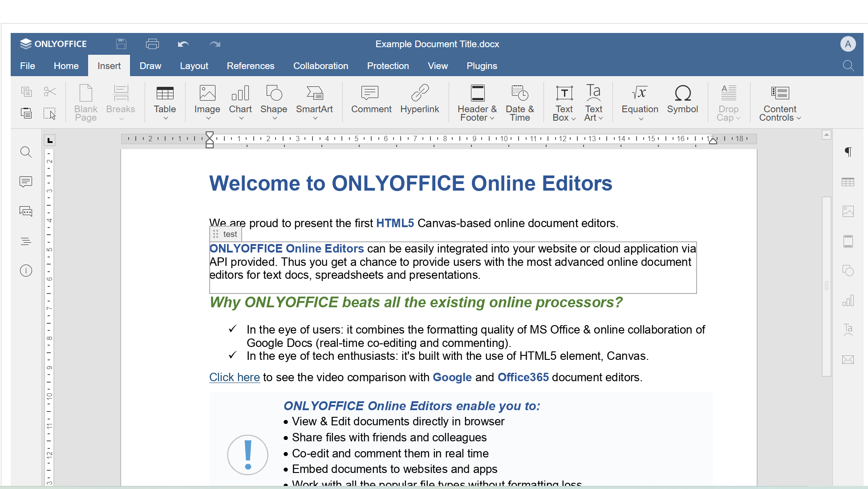This screenshot has height=489, width=868.
Task: Click the 'Welcome to ONLYOFFICE Online Editors' heading
Action: [x=410, y=183]
